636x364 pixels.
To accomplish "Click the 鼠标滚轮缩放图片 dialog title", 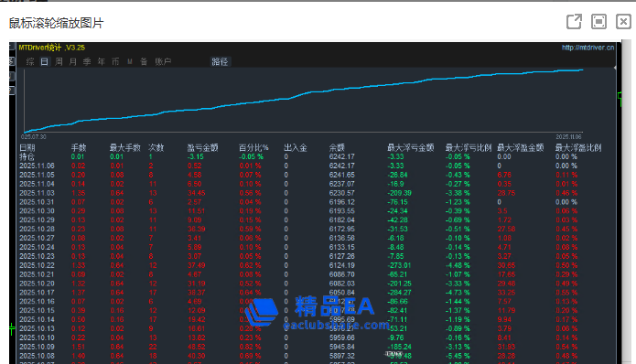I will click(x=56, y=23).
